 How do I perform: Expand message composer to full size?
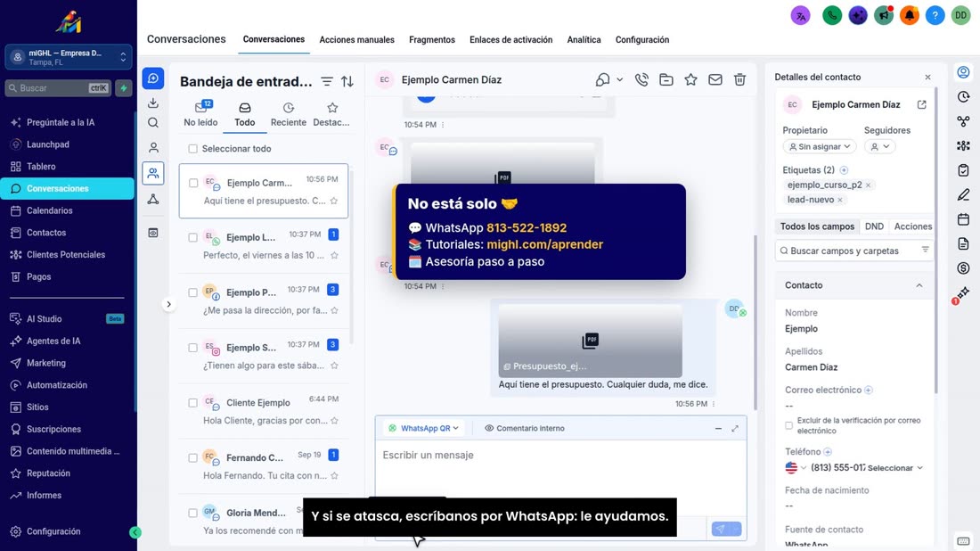[735, 429]
